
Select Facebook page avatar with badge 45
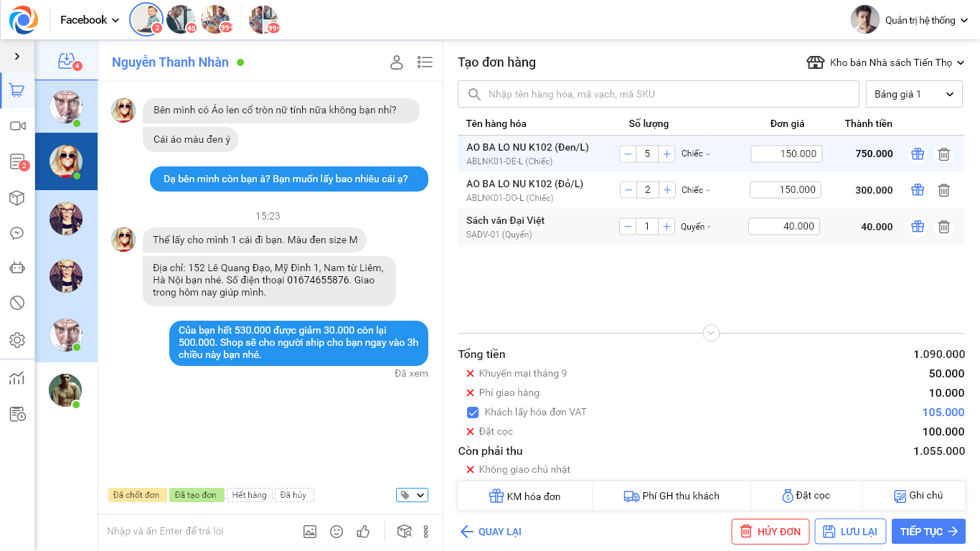tap(181, 19)
